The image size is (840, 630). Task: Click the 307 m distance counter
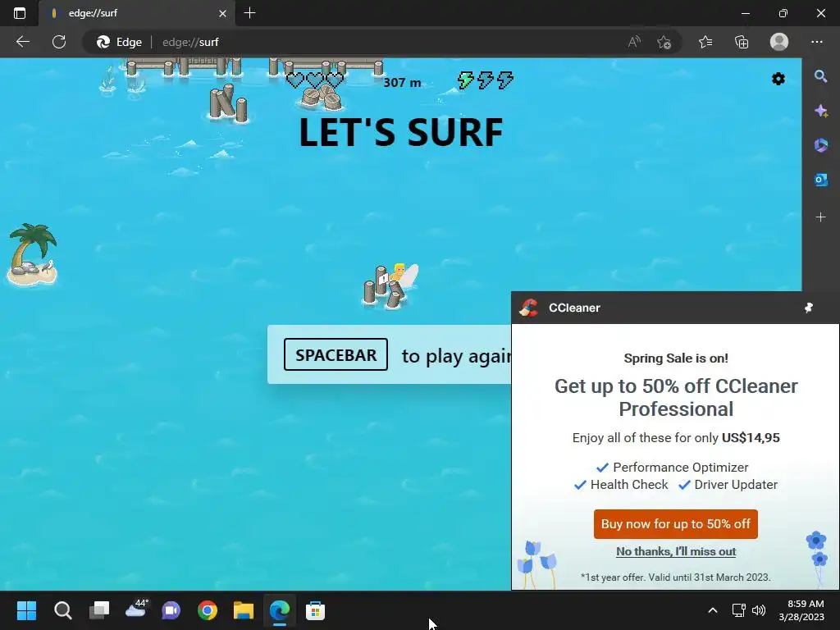[x=402, y=83]
